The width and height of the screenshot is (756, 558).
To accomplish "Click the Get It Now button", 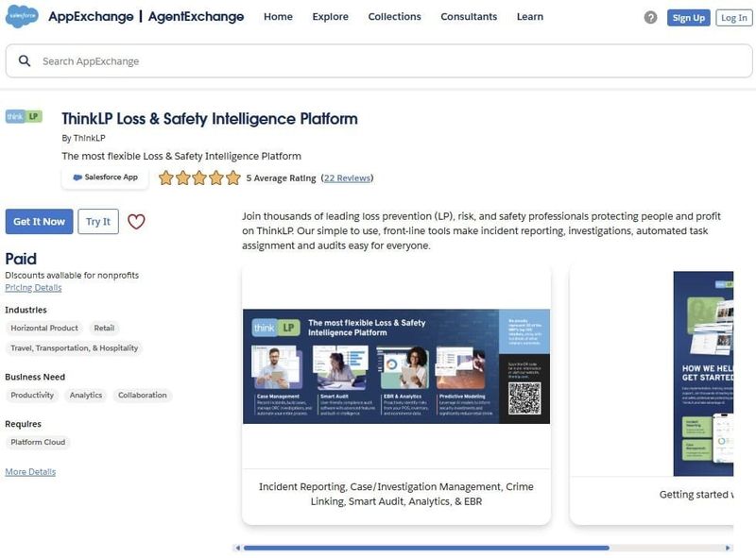I will (x=39, y=222).
